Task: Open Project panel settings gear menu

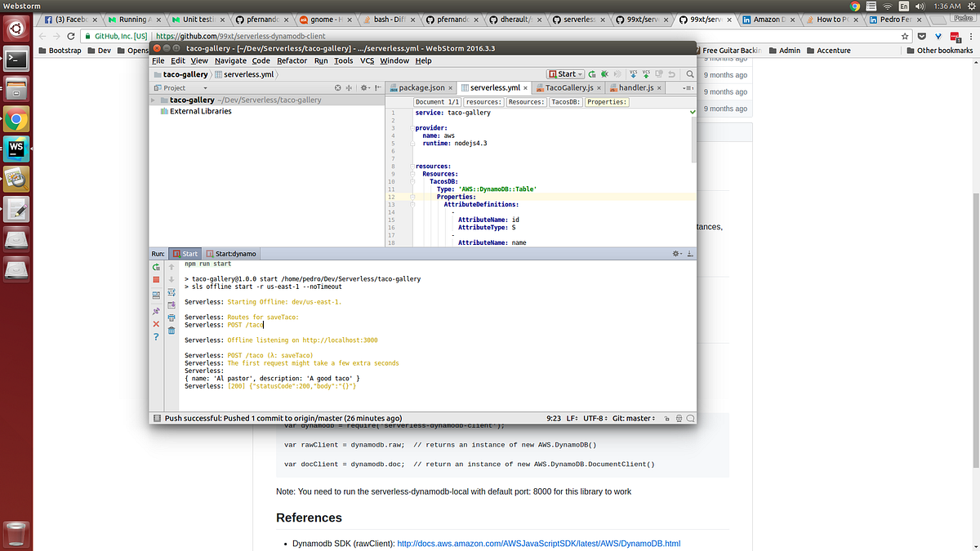Action: 364,87
